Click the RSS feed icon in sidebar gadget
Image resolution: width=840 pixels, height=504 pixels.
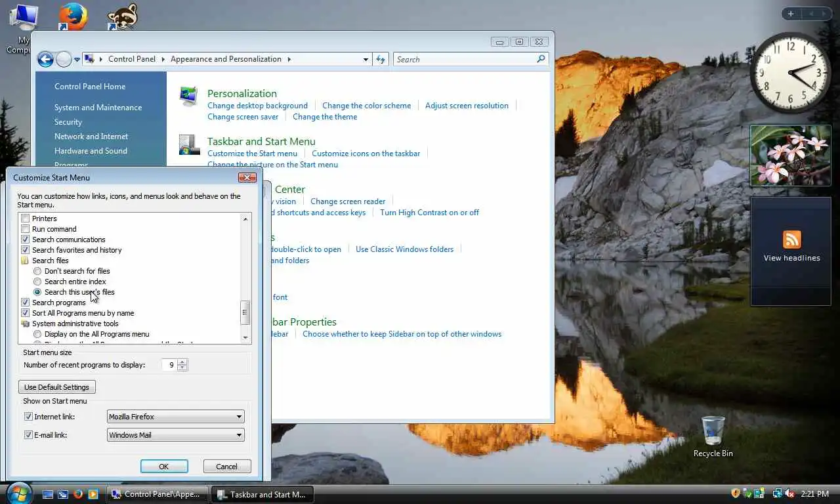click(x=791, y=240)
